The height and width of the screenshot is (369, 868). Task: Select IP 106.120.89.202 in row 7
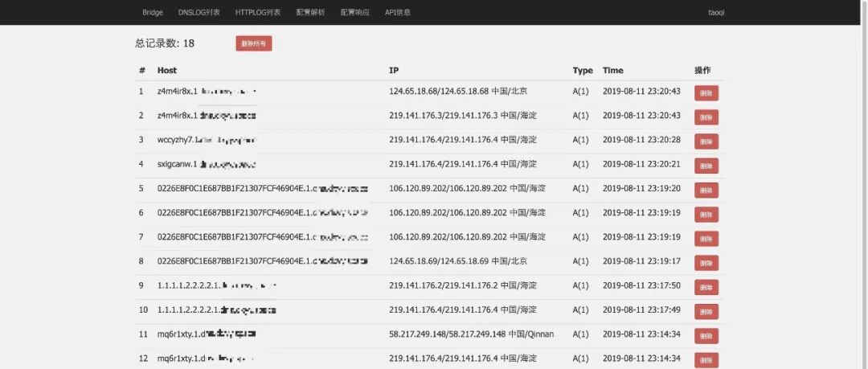point(467,236)
